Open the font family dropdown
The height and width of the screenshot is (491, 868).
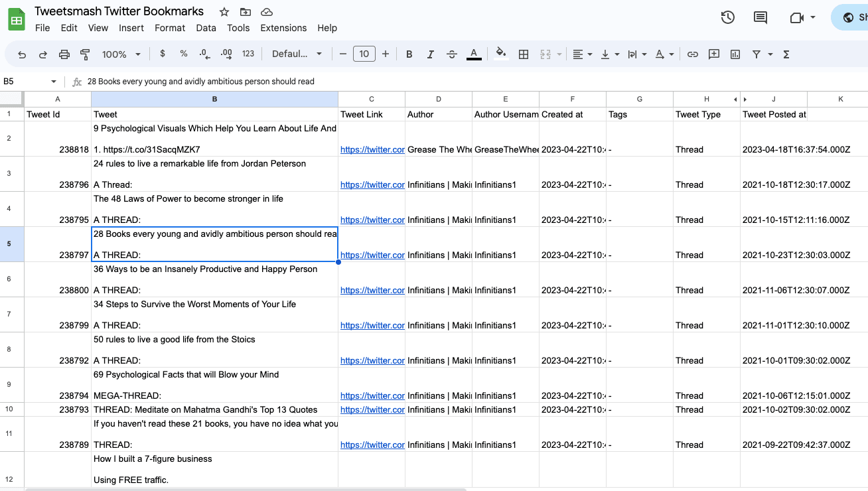coord(297,54)
